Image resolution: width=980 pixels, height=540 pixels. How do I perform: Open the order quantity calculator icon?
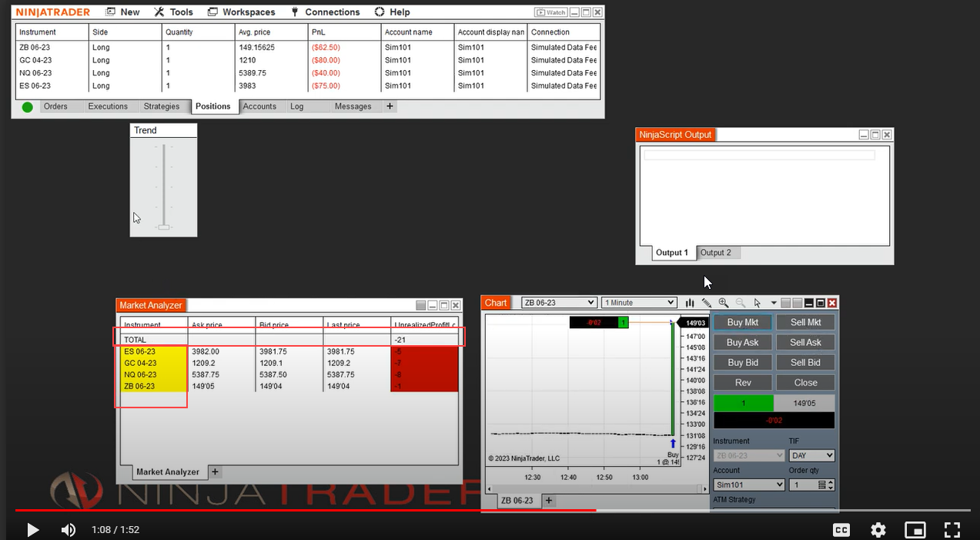coord(821,485)
